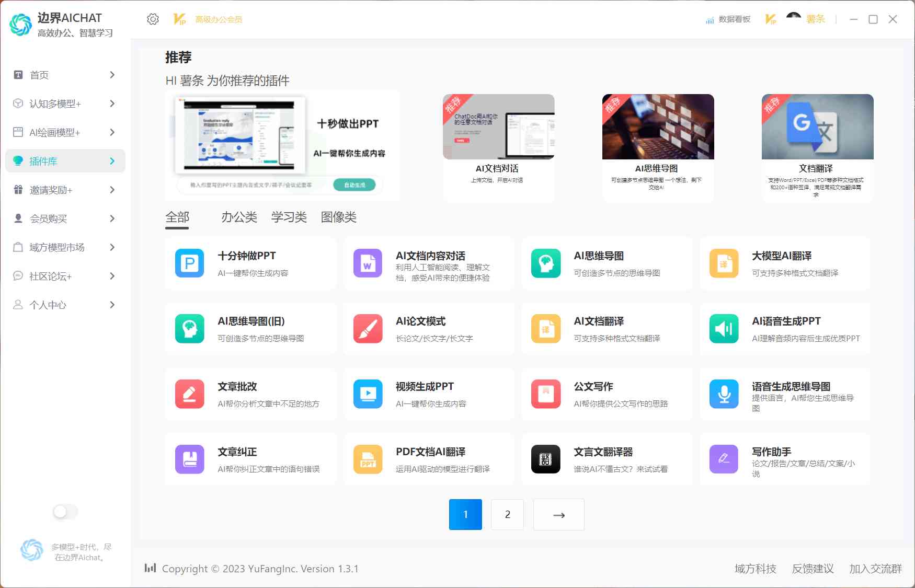The height and width of the screenshot is (588, 915).
Task: Expand the 插件库 chevron
Action: pos(112,161)
